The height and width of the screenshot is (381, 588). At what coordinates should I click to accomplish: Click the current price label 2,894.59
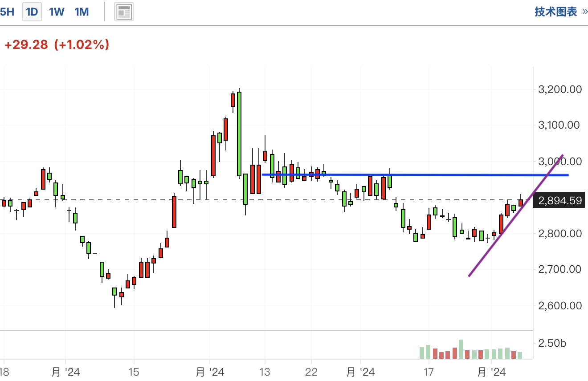coord(559,201)
